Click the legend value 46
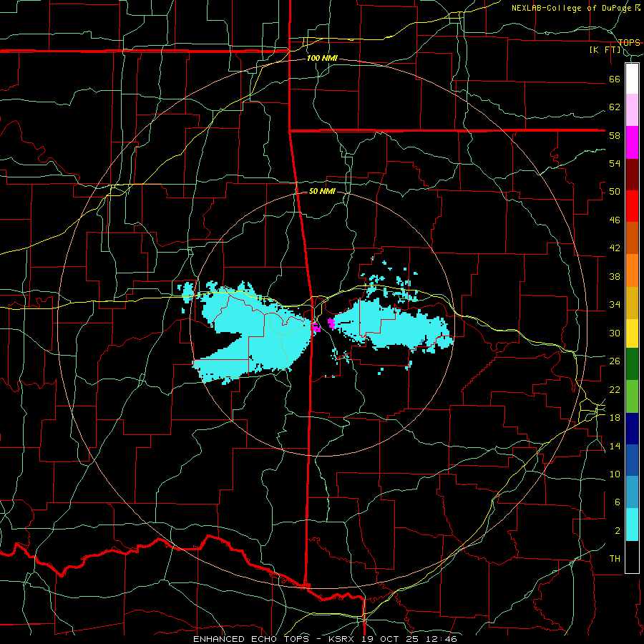 (615, 220)
